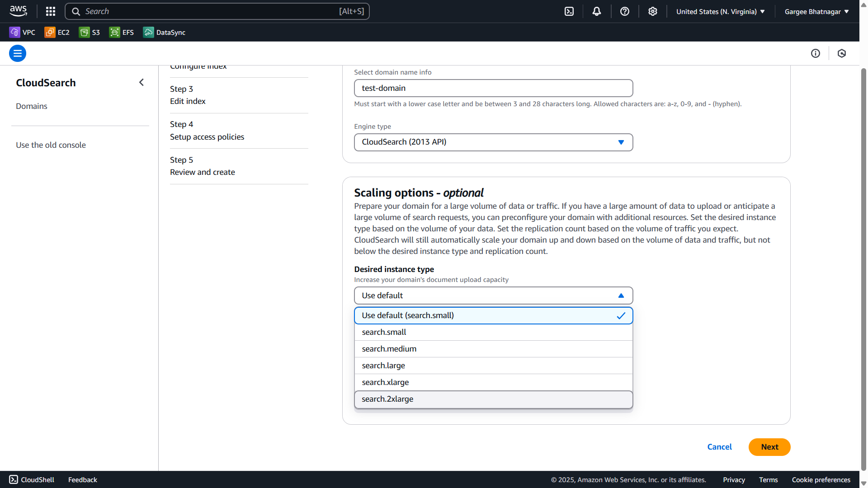This screenshot has height=488, width=868.
Task: Open the Privacy link
Action: [x=734, y=479]
